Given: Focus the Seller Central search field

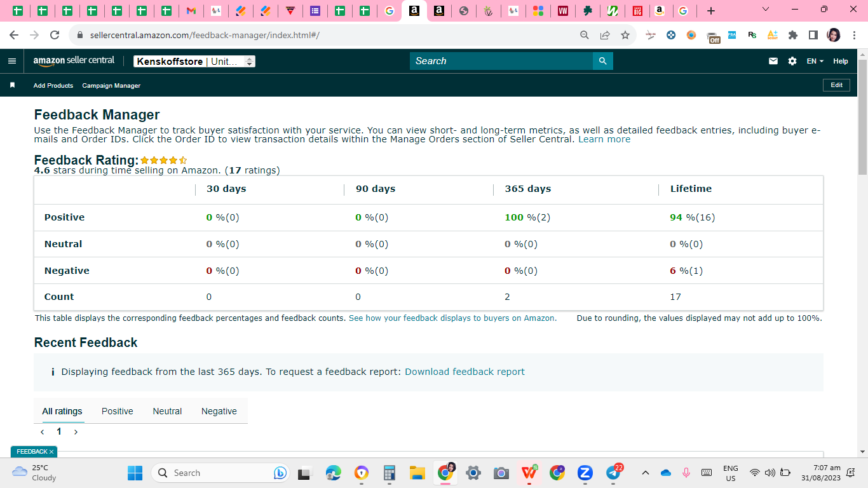Looking at the screenshot, I should click(x=501, y=61).
